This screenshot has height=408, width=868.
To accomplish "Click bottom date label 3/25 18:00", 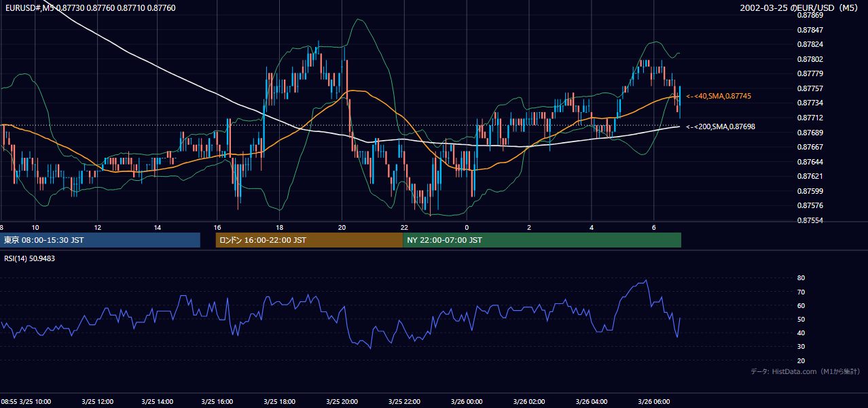I will [x=279, y=401].
